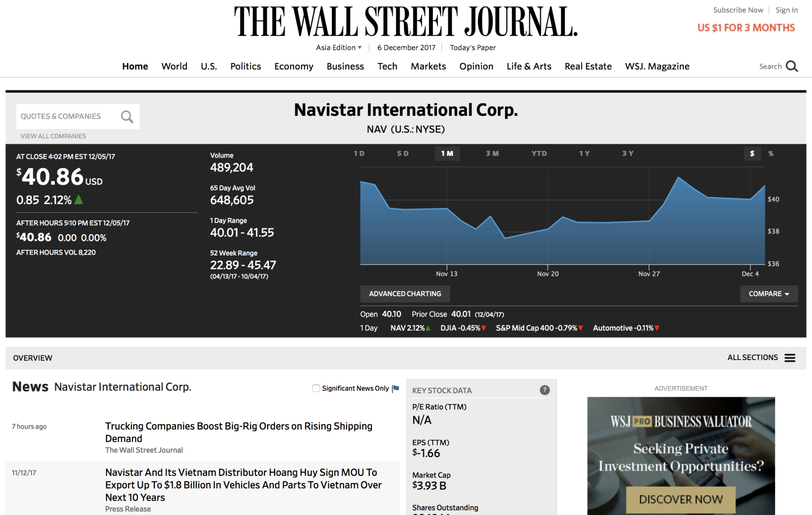Image resolution: width=812 pixels, height=515 pixels.
Task: Click the significant news blue flag icon
Action: [395, 389]
